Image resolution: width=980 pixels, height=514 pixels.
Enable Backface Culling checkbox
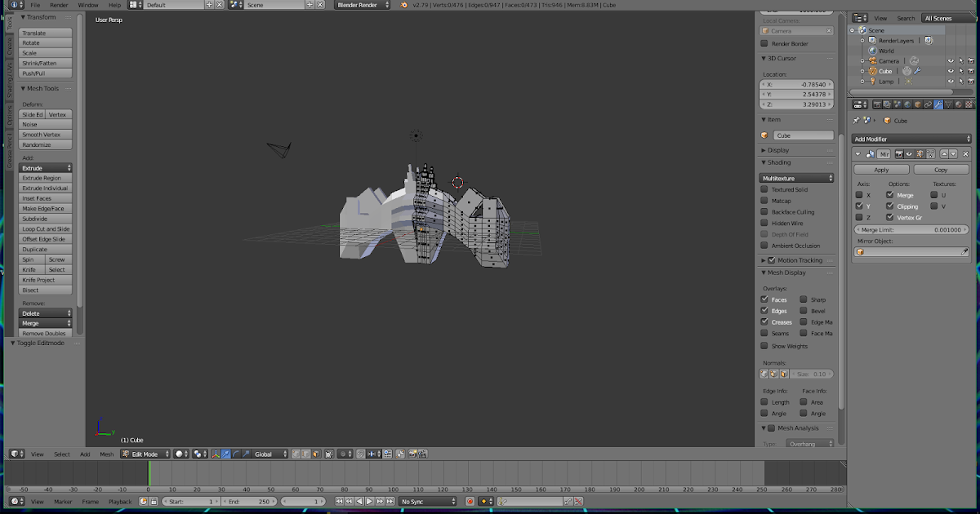pos(764,211)
